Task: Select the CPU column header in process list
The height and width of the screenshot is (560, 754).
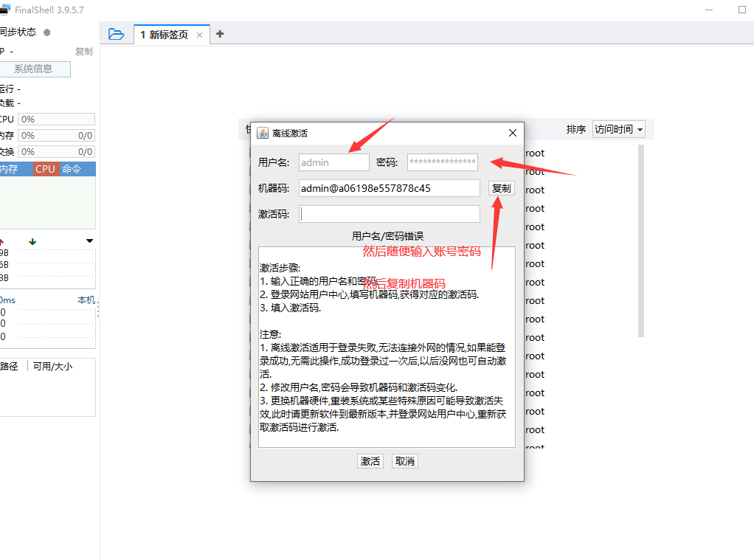Action: point(45,168)
